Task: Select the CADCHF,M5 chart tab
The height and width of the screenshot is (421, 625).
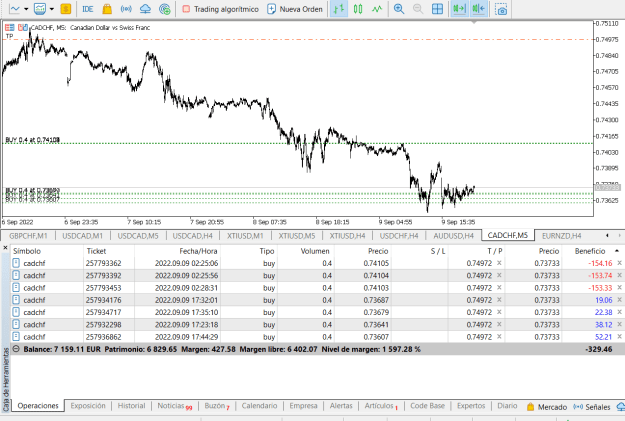Action: (508, 235)
